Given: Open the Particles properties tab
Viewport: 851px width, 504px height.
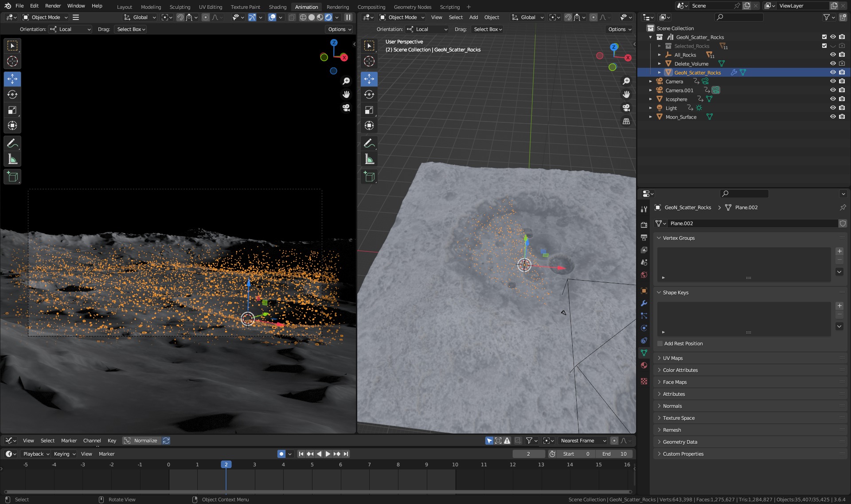Looking at the screenshot, I should point(644,316).
